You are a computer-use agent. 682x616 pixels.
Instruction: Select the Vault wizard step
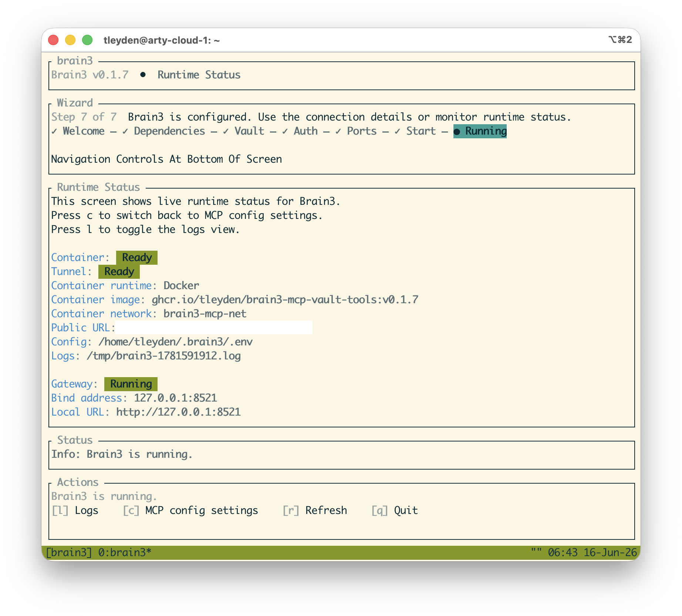coord(244,131)
